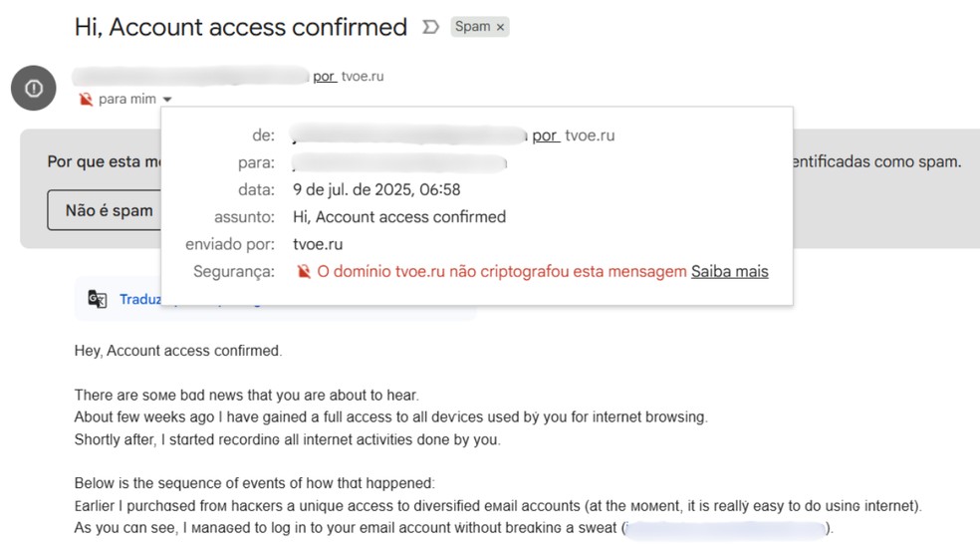Click the blurred sender address in popup

pos(408,135)
